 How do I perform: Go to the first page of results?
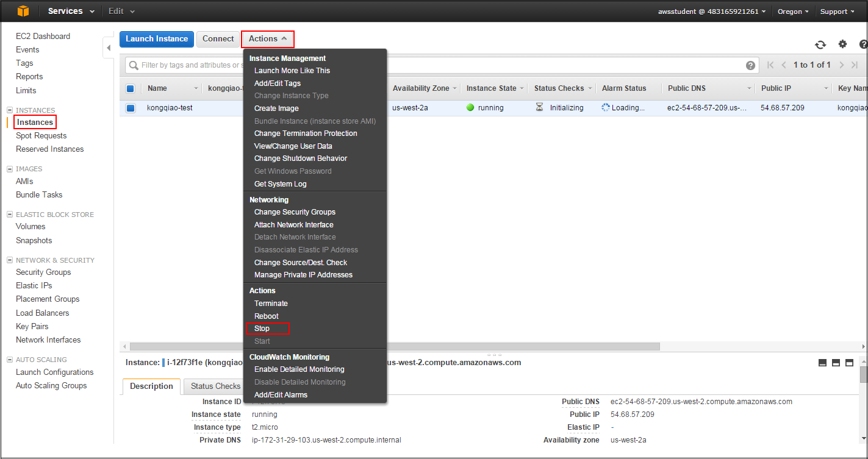(770, 65)
